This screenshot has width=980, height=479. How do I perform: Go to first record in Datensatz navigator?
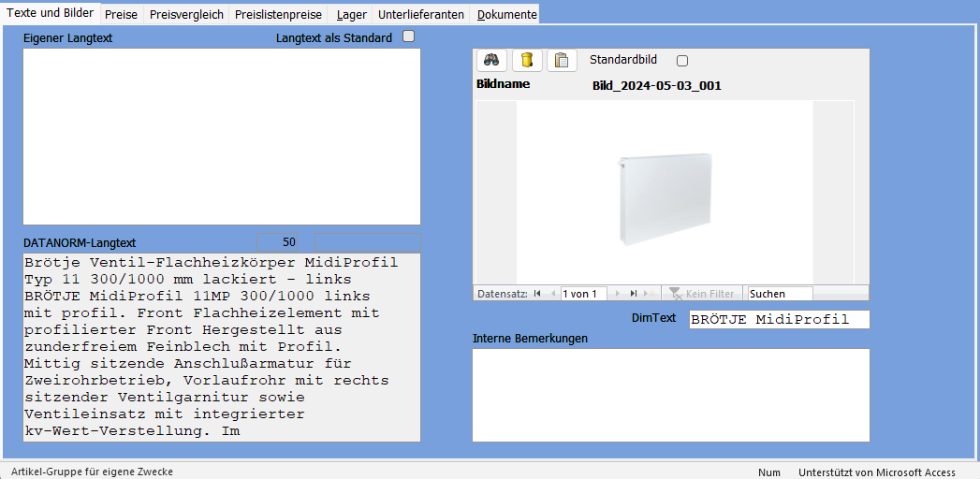[x=537, y=294]
